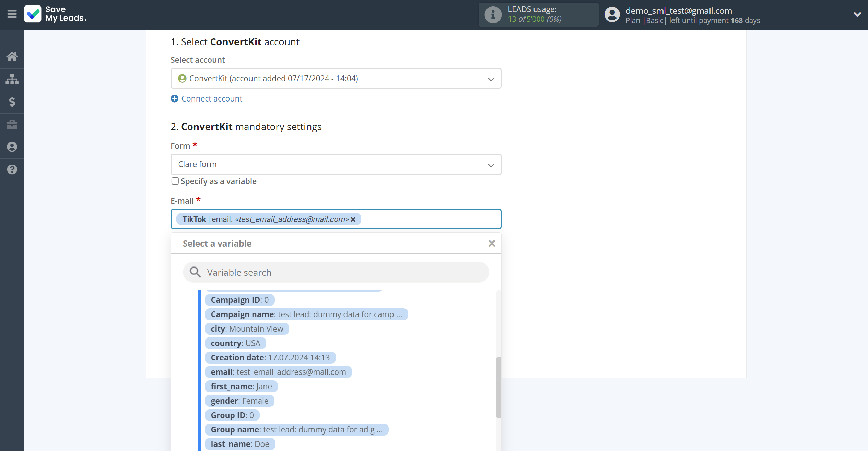Open the profile sidebar icon
The height and width of the screenshot is (451, 868).
(x=12, y=147)
